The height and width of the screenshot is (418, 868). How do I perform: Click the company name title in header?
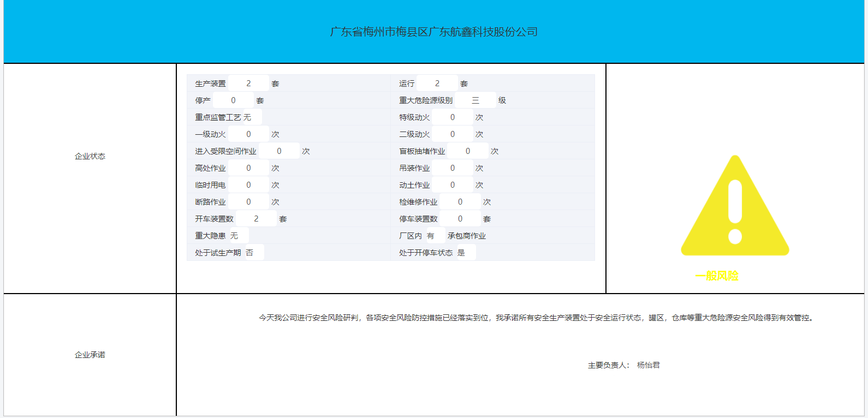[x=433, y=32]
